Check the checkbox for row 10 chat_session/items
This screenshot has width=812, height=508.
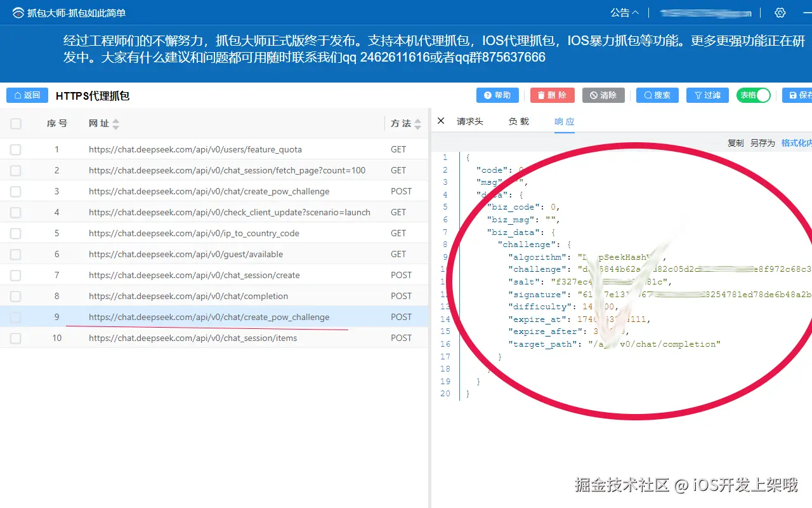click(x=16, y=338)
